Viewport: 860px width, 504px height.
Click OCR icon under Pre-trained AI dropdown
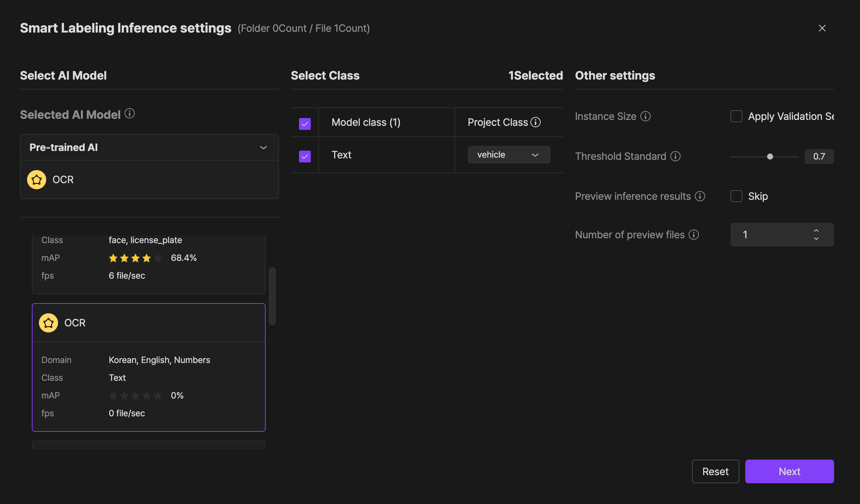click(37, 179)
